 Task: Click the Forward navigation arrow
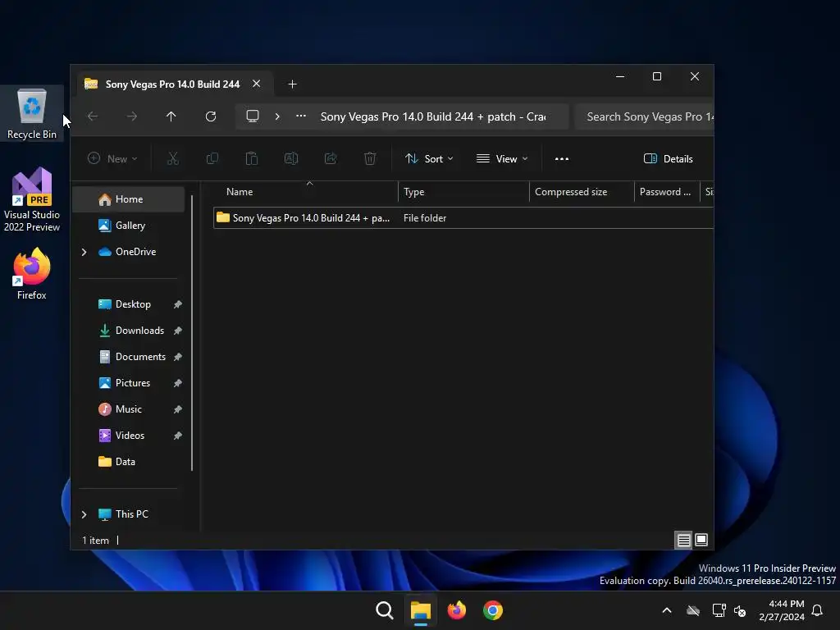click(132, 116)
